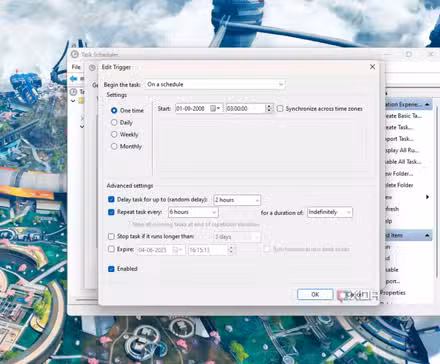Viewport: 440px width, 364px height.
Task: Click the Start time field 03:00:00
Action: 246,108
